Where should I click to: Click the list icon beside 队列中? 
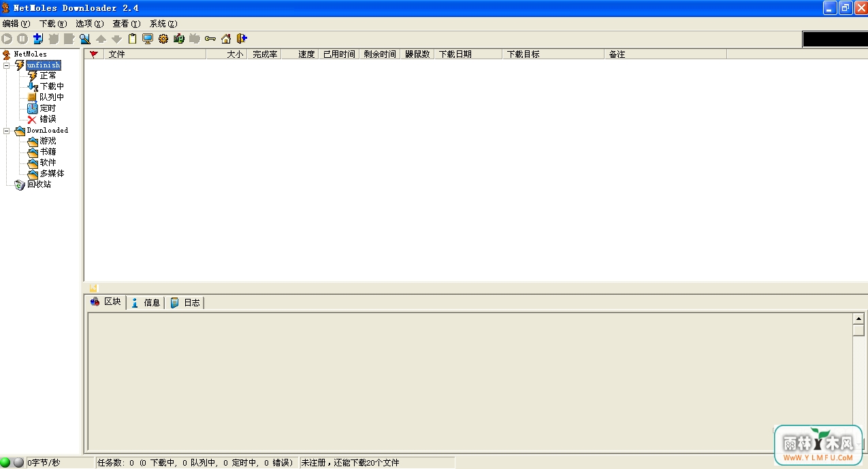point(32,97)
